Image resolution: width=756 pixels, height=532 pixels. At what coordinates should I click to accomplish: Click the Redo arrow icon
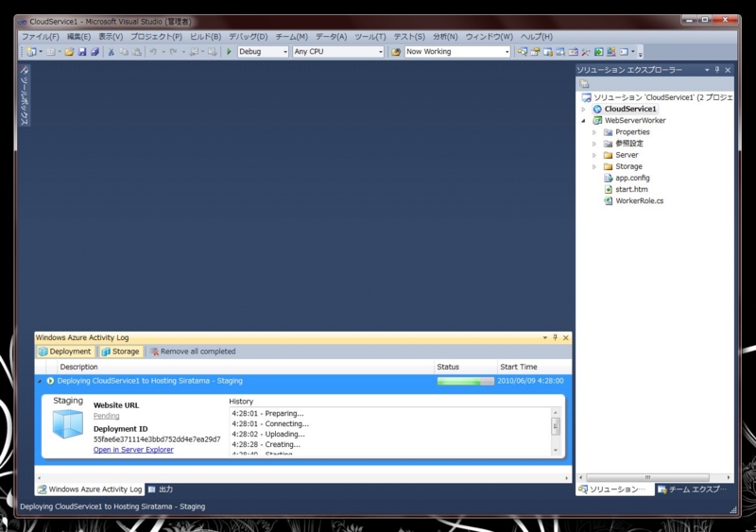click(x=173, y=52)
